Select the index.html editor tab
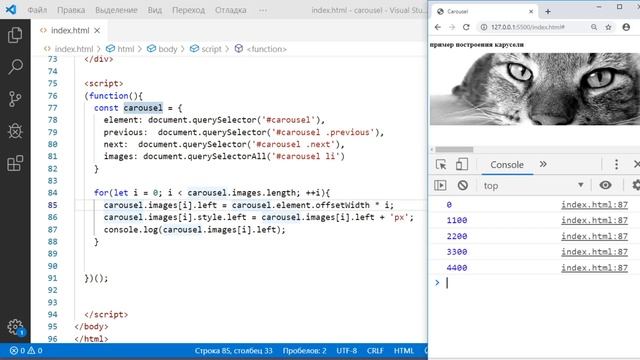Screen dimensions: 640x360 [x=69, y=30]
